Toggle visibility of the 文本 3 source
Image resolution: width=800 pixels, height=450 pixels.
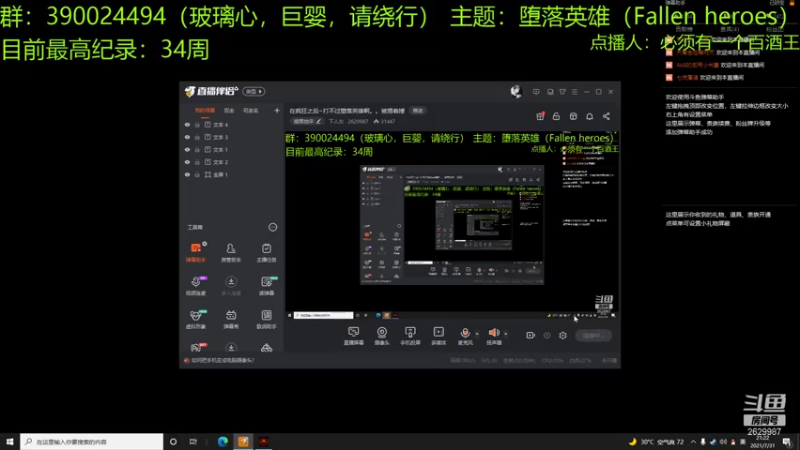(x=187, y=137)
